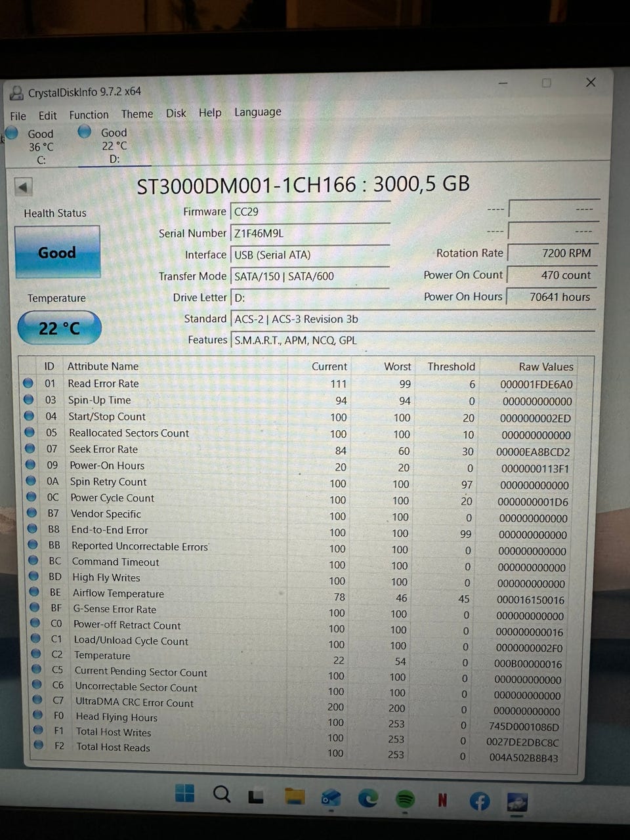Open the Language menu
The height and width of the screenshot is (840, 630).
point(257,112)
